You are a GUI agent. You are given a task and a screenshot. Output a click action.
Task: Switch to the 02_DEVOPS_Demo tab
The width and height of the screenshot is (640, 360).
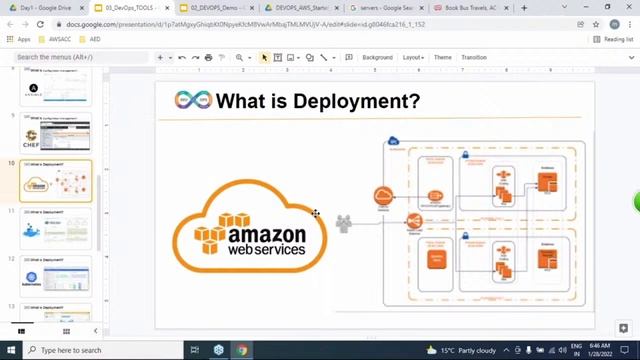coord(217,8)
